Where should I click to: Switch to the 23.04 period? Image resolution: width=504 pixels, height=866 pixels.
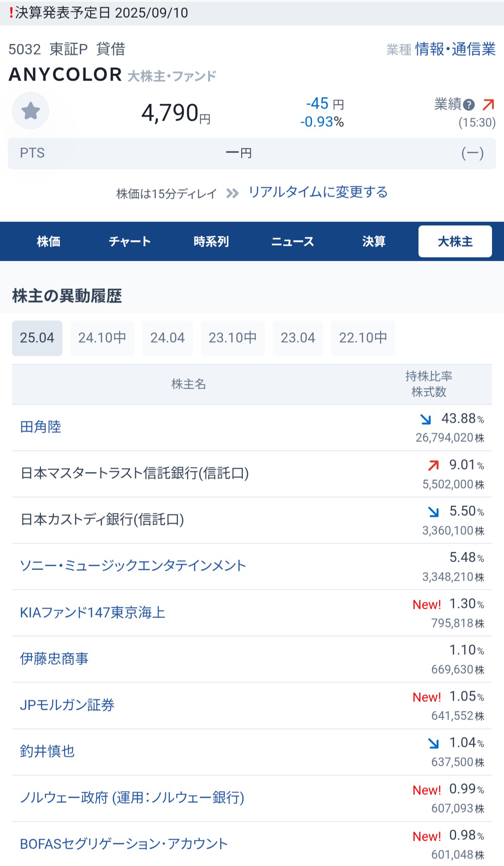pos(298,338)
